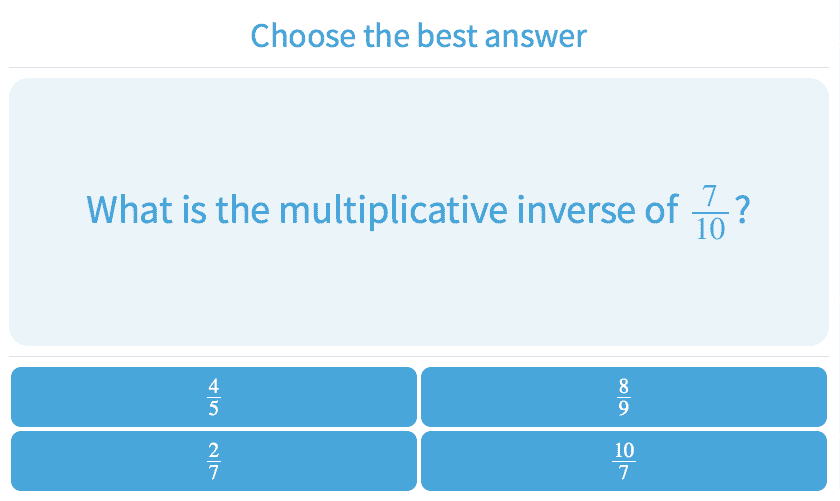Click the numerator 4 in the top-left answer
The height and width of the screenshot is (501, 840).
213,386
